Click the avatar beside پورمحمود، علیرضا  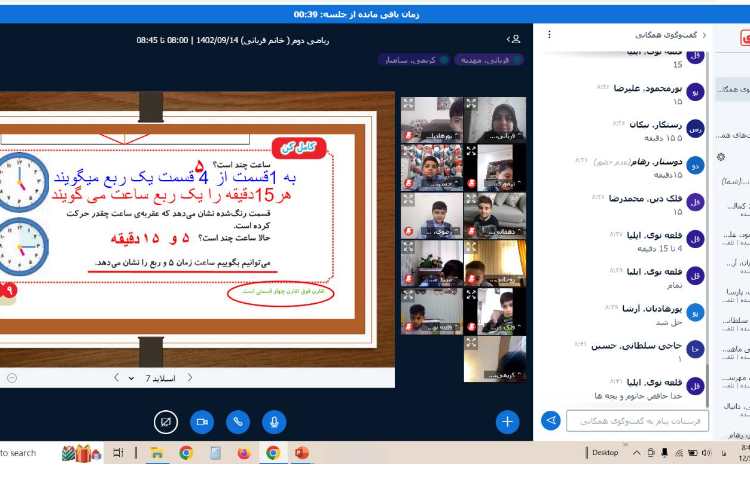click(x=695, y=91)
